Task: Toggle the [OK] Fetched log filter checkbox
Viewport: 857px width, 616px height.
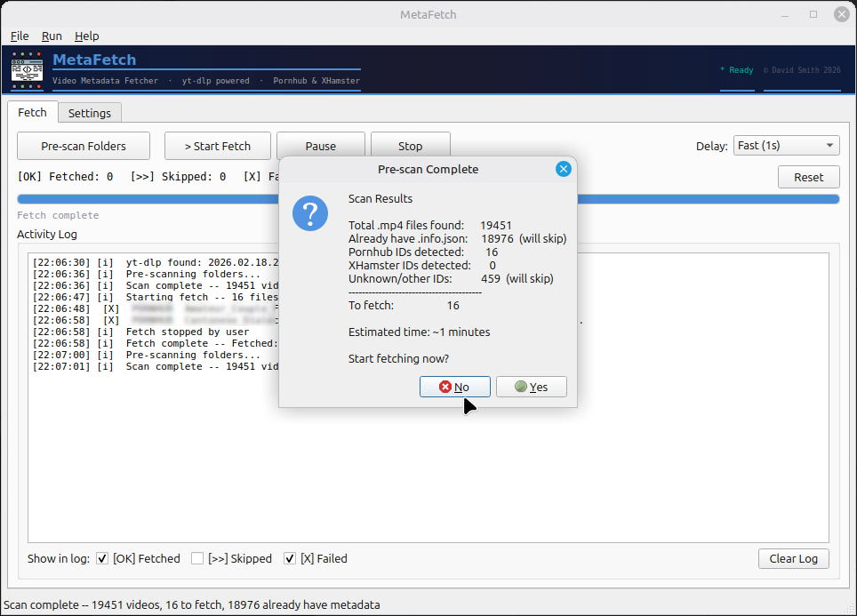Action: (x=102, y=558)
